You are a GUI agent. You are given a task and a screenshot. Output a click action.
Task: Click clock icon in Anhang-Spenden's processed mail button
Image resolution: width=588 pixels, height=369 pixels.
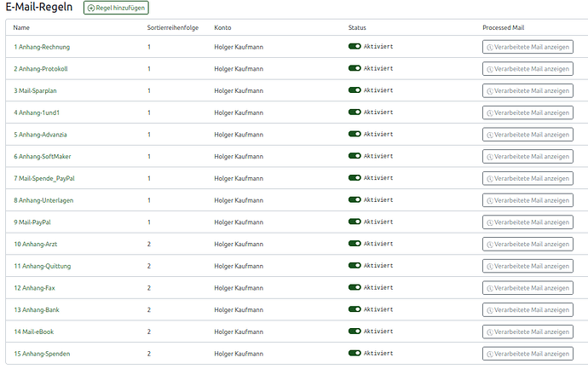(489, 354)
